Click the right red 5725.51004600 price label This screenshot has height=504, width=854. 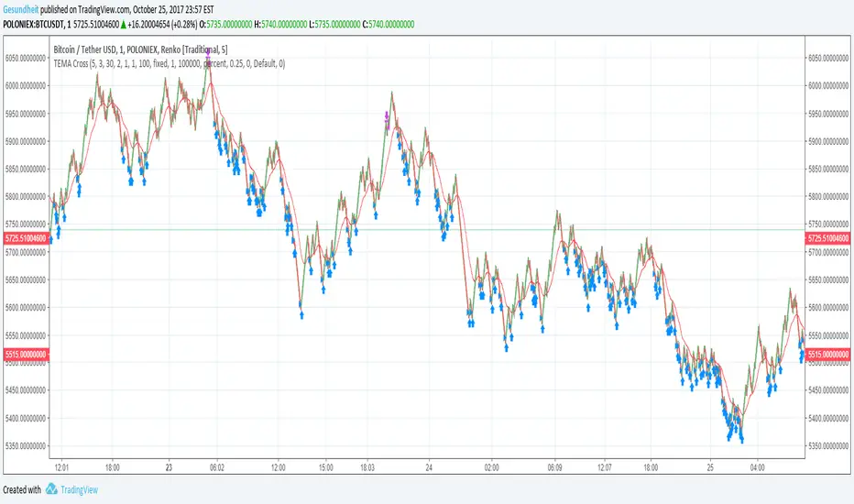point(828,238)
